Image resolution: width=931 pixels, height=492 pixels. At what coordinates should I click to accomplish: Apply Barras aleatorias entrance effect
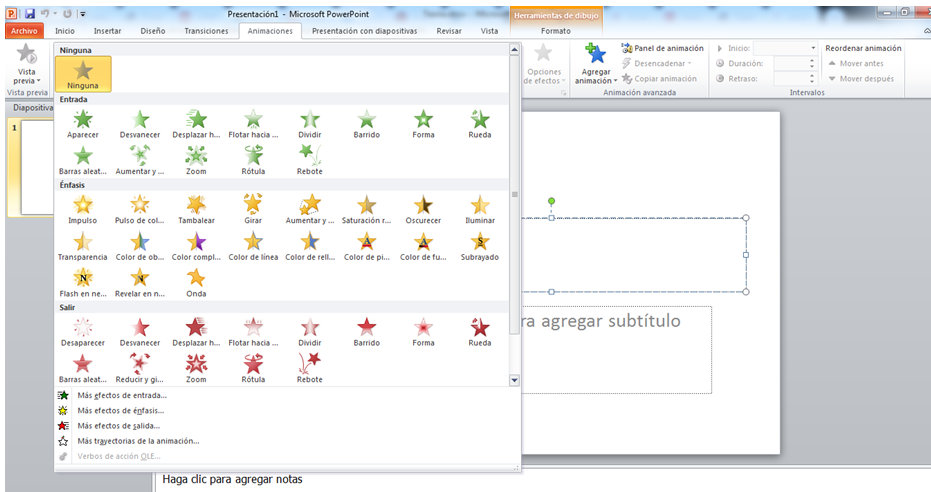83,161
